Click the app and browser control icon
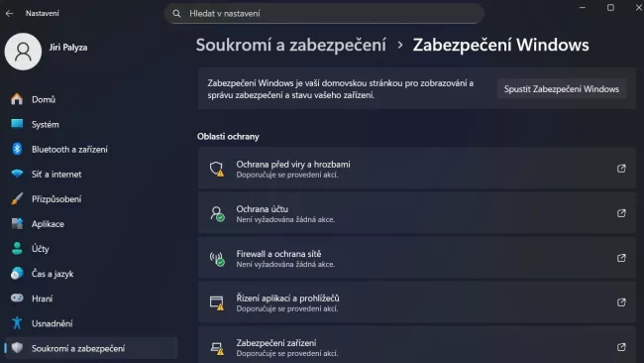 click(x=216, y=302)
